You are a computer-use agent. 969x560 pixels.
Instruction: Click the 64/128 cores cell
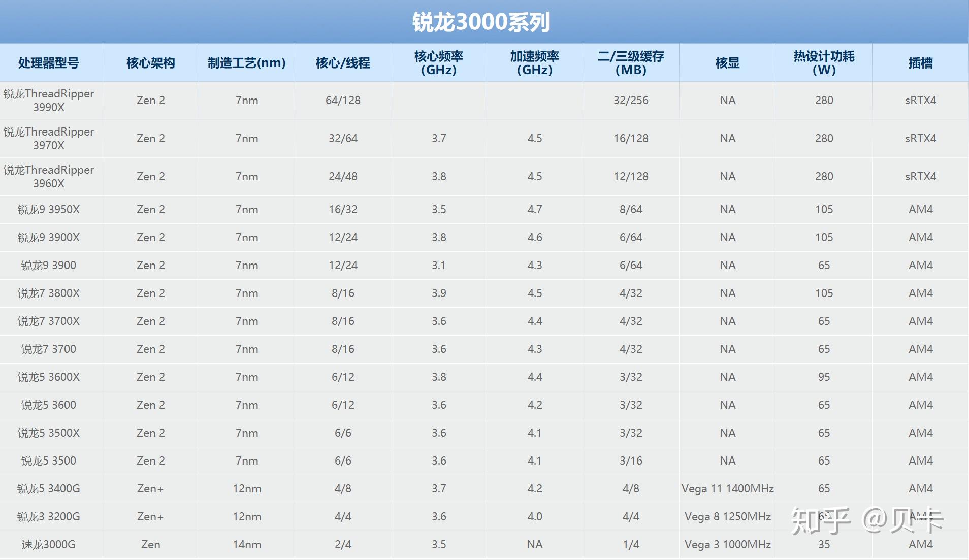pyautogui.click(x=343, y=101)
